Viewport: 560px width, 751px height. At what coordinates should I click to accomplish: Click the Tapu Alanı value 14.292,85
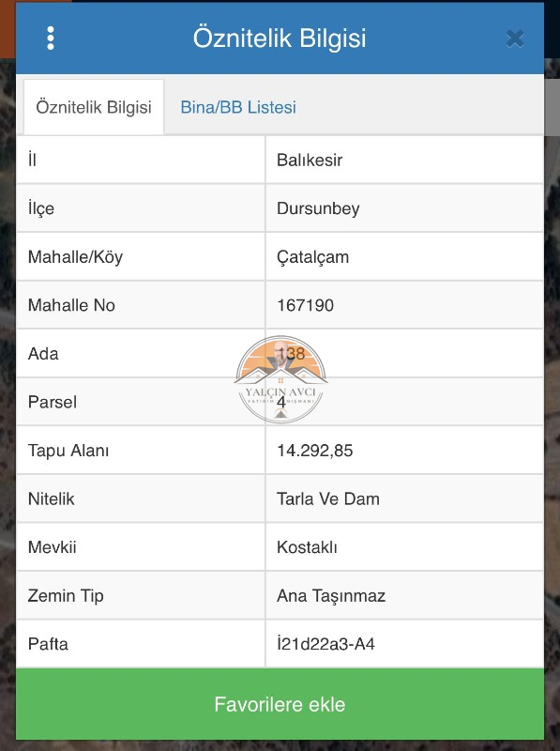(314, 451)
